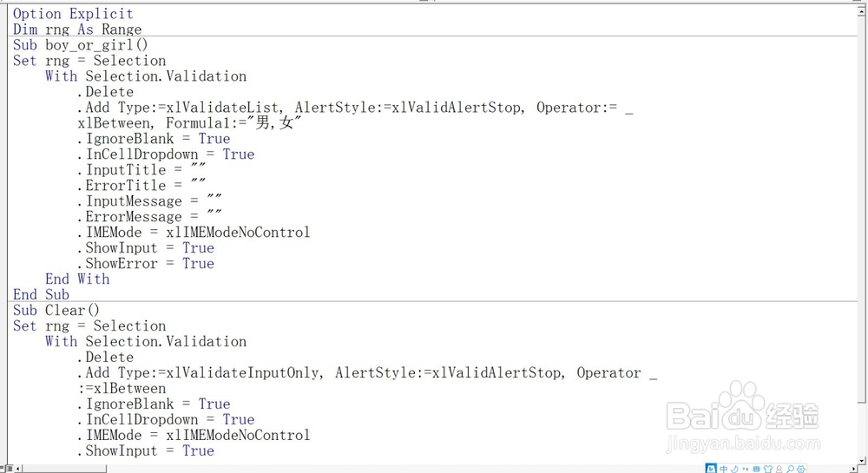Click the vertical scrollbar down arrow

[x=860, y=458]
